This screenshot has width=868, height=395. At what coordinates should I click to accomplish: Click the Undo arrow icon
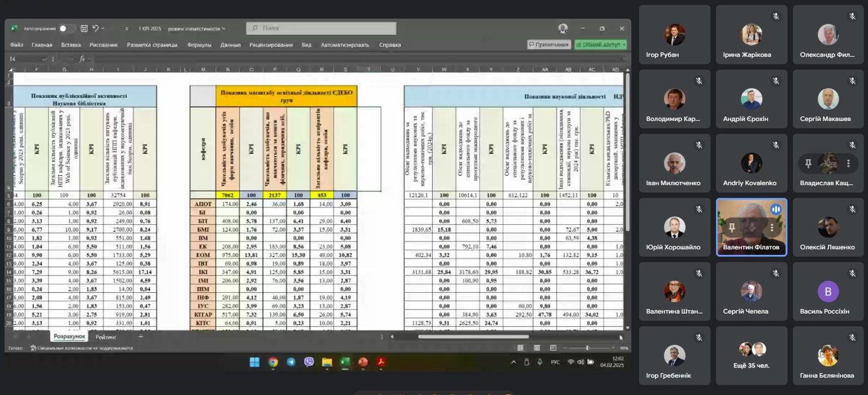click(96, 28)
